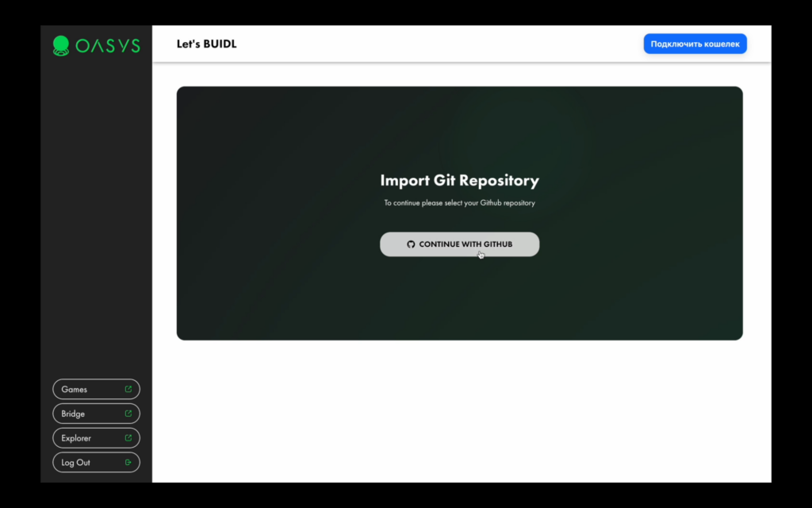Click the Import Git Repository heading
812x508 pixels.
pos(459,180)
